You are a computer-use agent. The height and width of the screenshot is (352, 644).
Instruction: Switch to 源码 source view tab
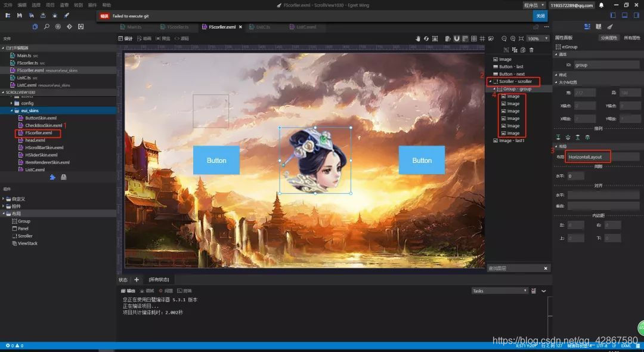click(x=181, y=39)
